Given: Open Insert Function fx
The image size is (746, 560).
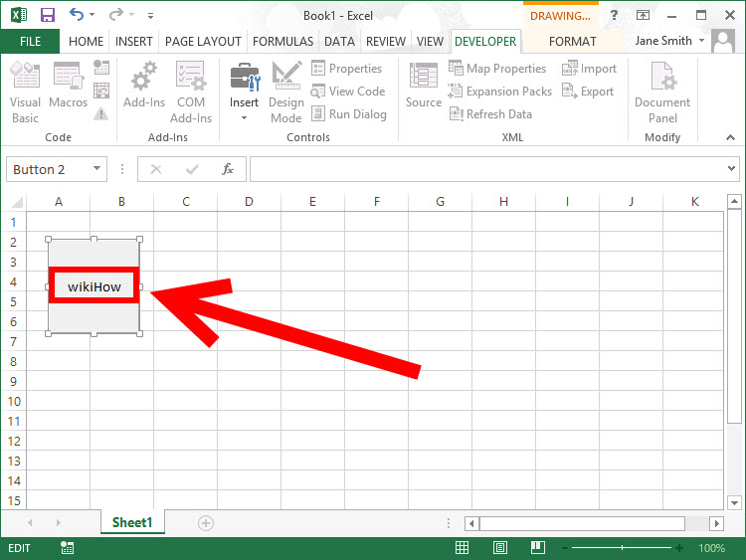Looking at the screenshot, I should coord(228,169).
